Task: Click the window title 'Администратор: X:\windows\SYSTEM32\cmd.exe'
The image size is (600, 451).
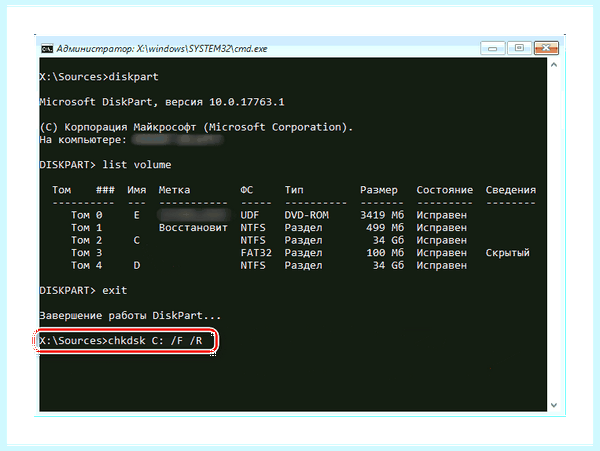Action: tap(162, 49)
